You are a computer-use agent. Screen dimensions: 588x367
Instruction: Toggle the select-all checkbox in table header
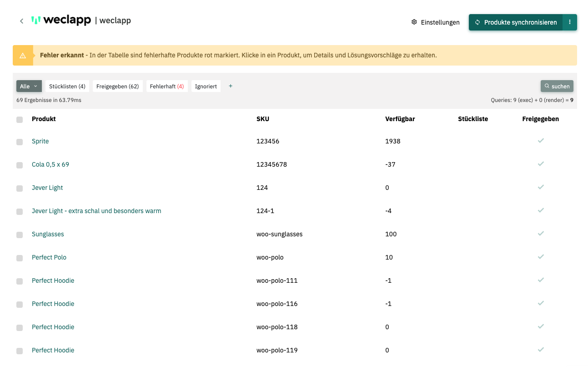[20, 120]
